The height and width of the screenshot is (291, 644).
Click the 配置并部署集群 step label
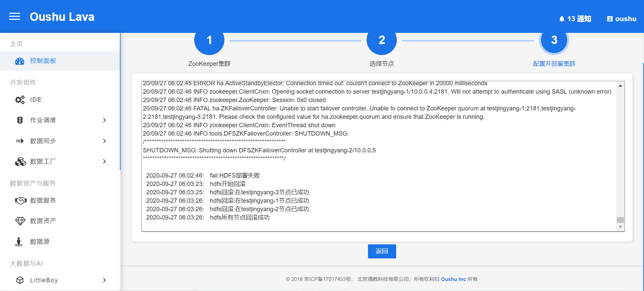554,64
